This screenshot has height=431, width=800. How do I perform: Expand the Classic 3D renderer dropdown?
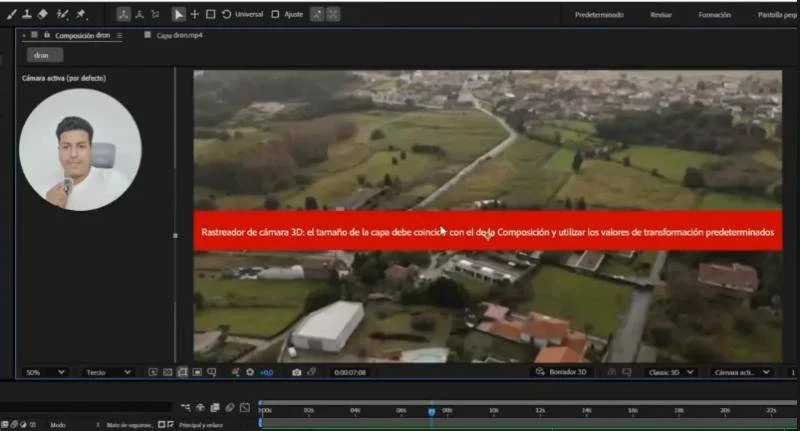click(x=671, y=372)
